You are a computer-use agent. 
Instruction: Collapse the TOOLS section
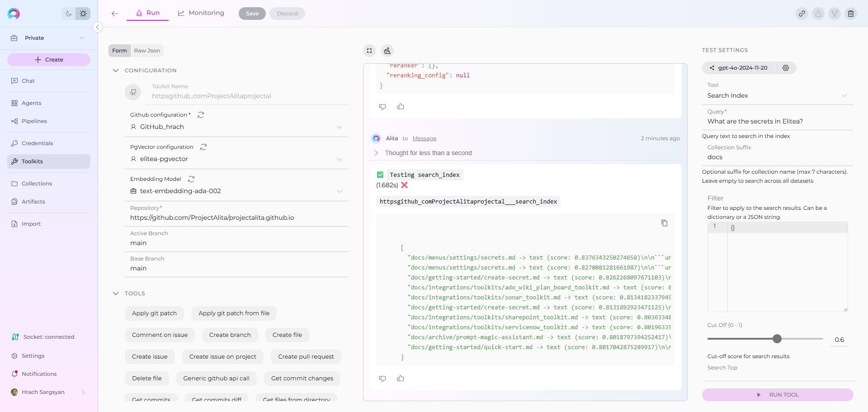(116, 294)
